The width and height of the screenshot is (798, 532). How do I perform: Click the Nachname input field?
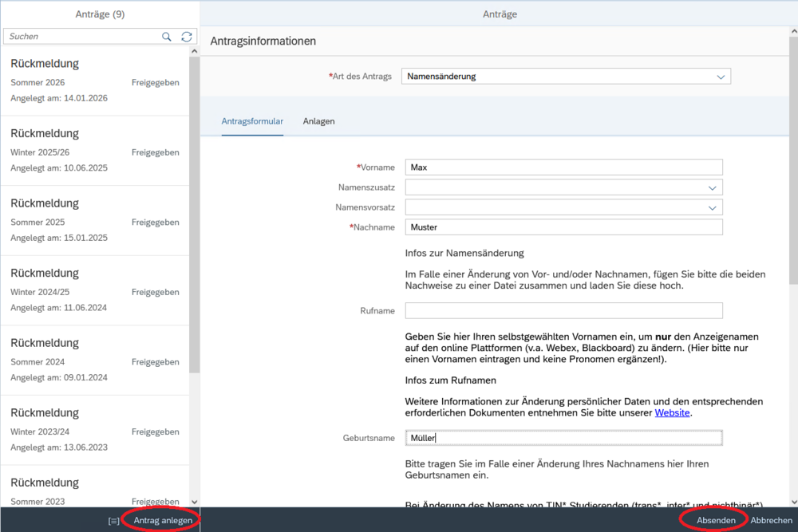point(563,227)
